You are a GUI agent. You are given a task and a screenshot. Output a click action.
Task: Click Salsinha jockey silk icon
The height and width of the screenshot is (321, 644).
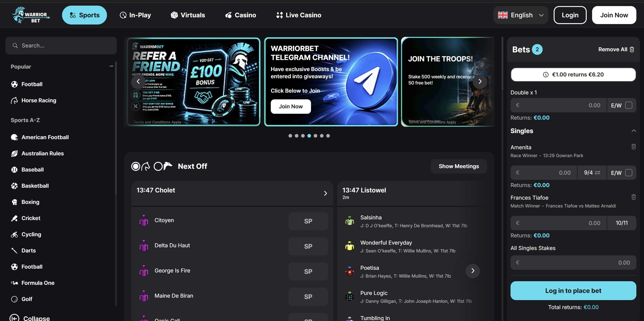tap(349, 221)
